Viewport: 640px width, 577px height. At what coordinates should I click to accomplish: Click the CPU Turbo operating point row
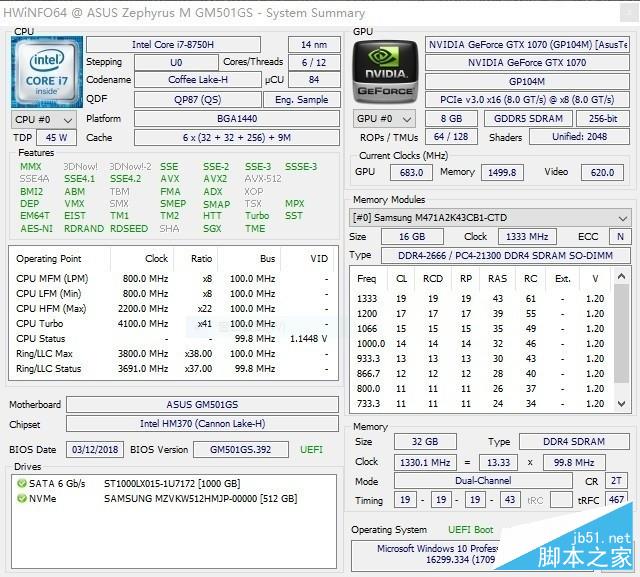coord(173,324)
